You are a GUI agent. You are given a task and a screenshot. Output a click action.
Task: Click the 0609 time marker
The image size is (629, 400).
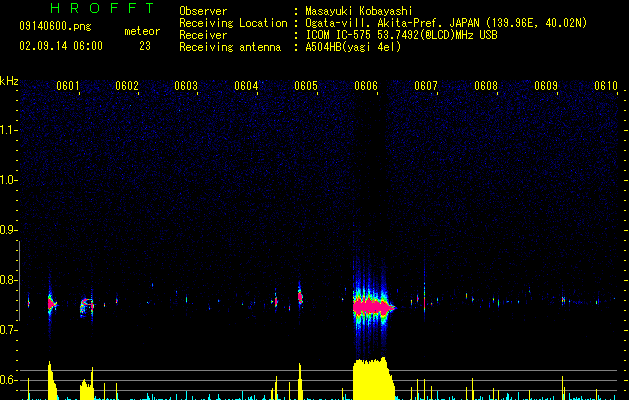click(546, 86)
